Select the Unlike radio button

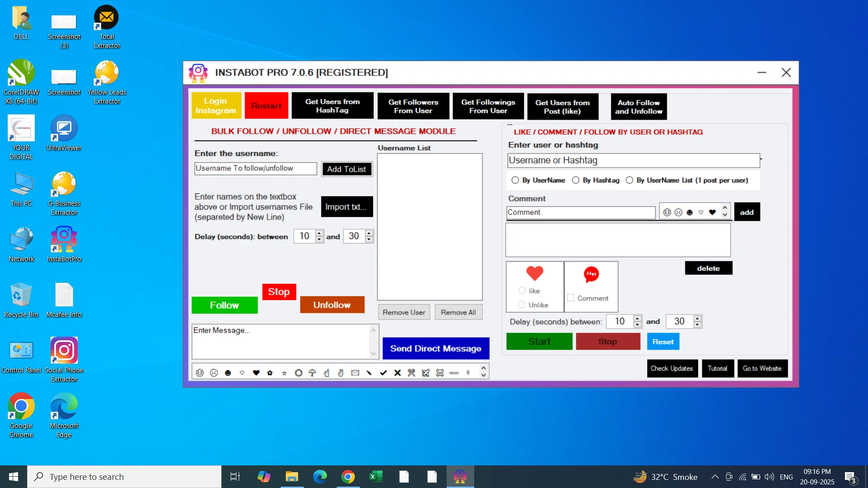coord(522,305)
